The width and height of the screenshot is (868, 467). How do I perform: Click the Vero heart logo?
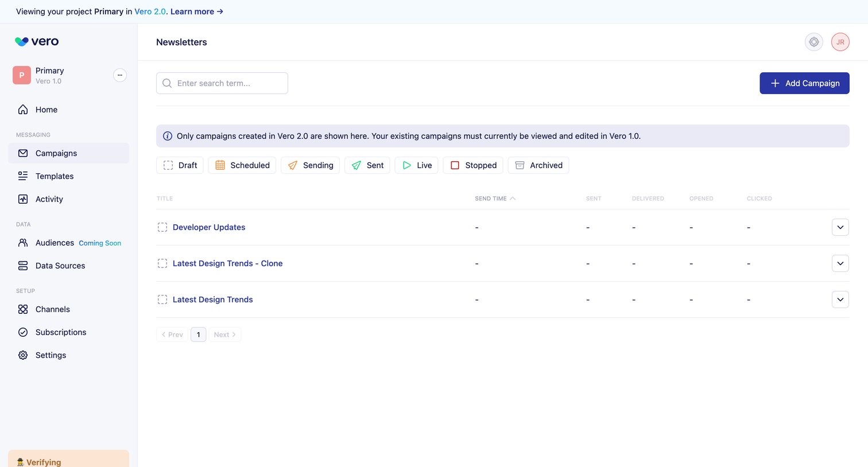[x=22, y=41]
